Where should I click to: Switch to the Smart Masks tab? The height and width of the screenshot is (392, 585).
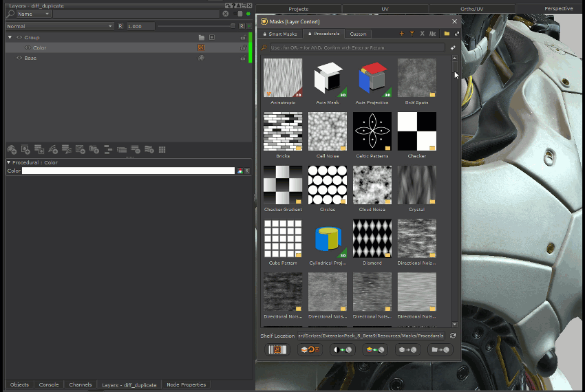281,34
